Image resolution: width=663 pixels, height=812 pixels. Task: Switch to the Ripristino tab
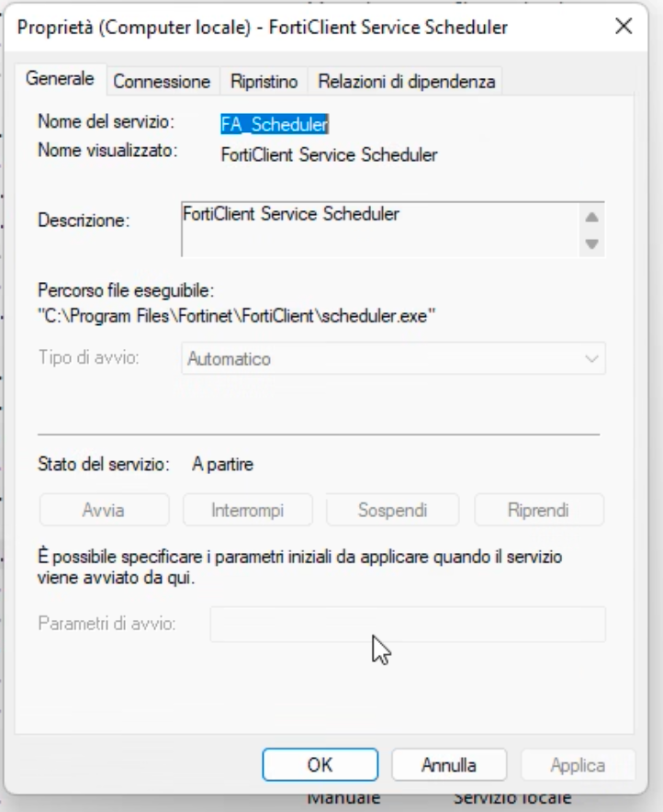264,82
